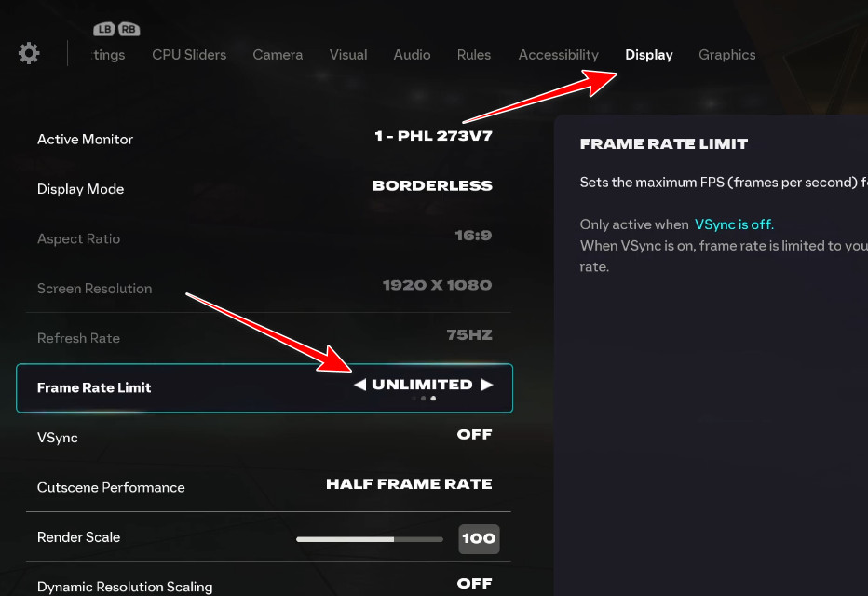The width and height of the screenshot is (868, 596).
Task: Open the settings gear icon
Action: (x=28, y=52)
